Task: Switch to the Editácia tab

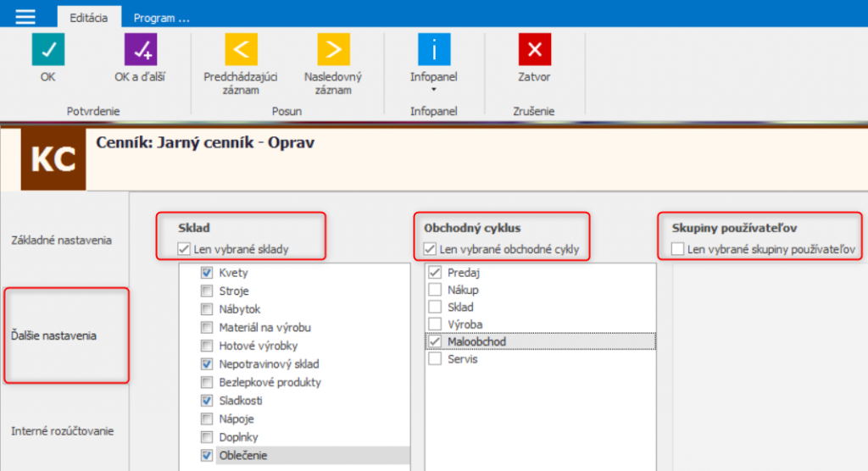Action: tap(88, 18)
